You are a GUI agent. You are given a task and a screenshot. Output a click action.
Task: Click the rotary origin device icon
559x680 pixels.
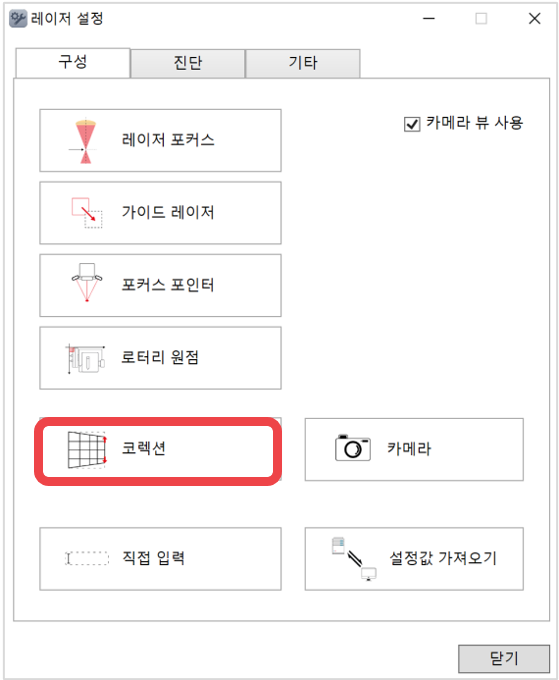pyautogui.click(x=85, y=359)
